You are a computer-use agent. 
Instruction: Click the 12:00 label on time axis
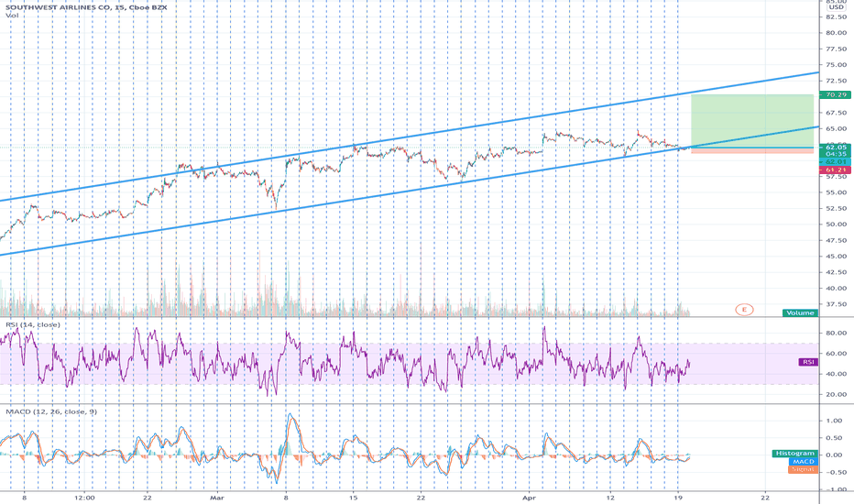click(x=84, y=498)
